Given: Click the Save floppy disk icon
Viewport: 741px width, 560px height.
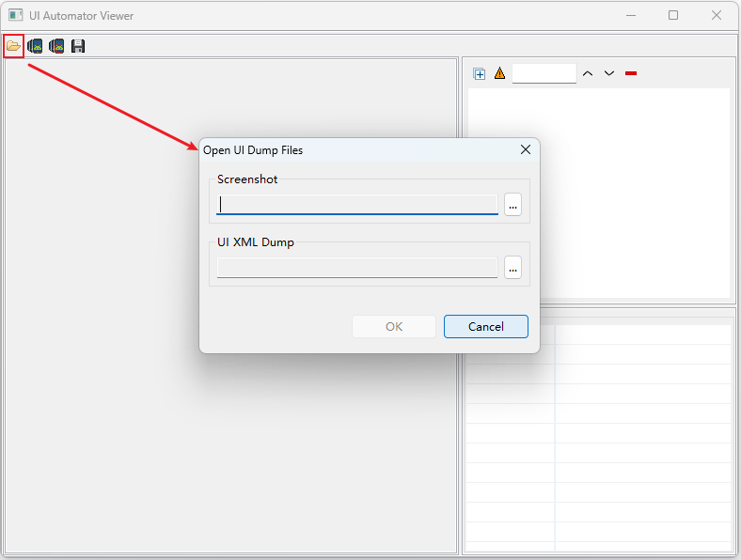Looking at the screenshot, I should coord(78,45).
